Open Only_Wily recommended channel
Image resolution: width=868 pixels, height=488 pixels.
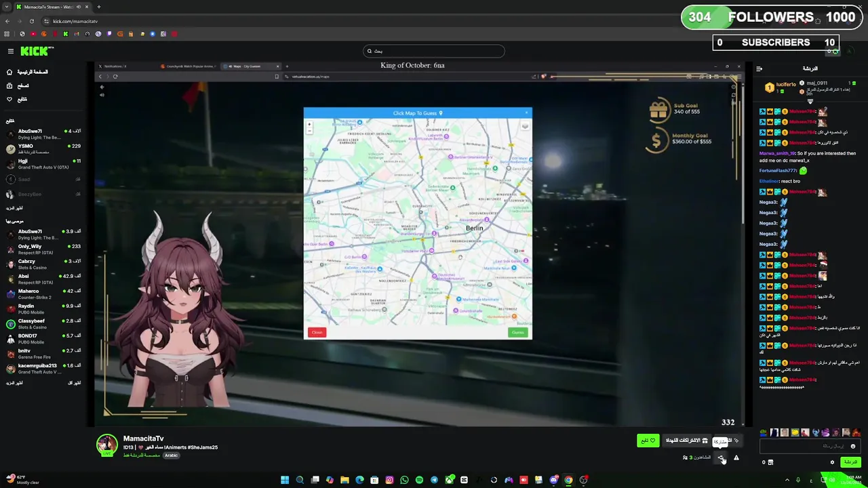pos(44,249)
